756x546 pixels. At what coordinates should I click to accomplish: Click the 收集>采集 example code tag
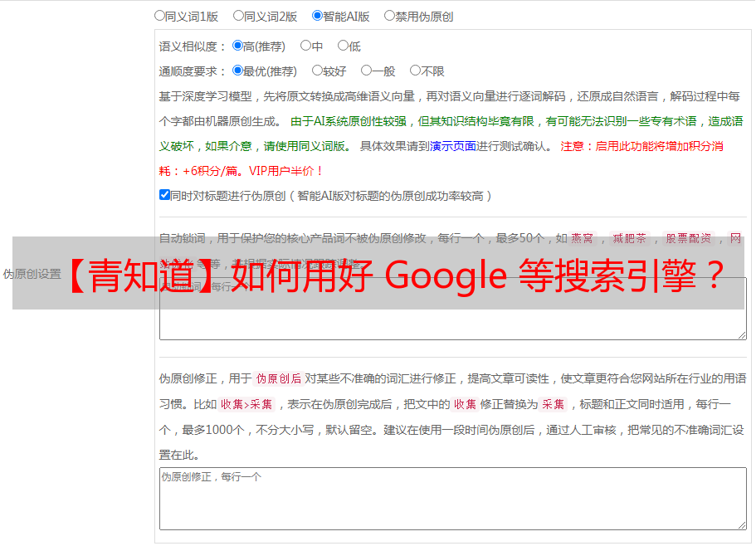point(246,404)
